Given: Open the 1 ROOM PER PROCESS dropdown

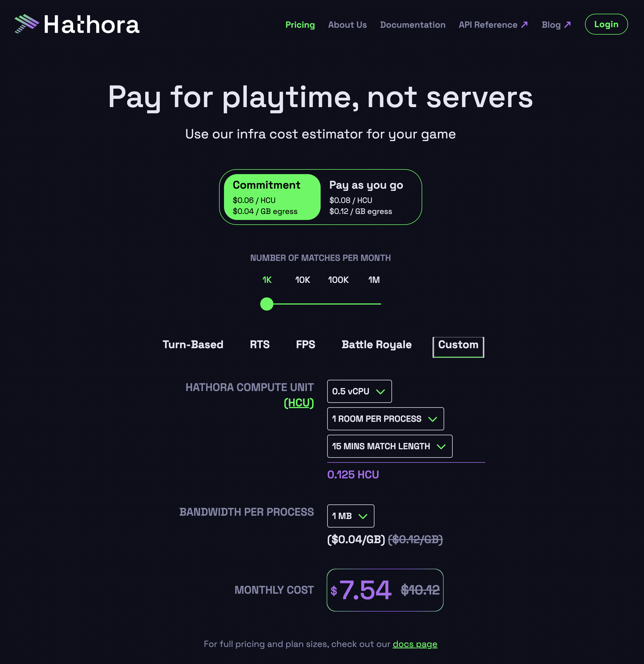Looking at the screenshot, I should [385, 419].
